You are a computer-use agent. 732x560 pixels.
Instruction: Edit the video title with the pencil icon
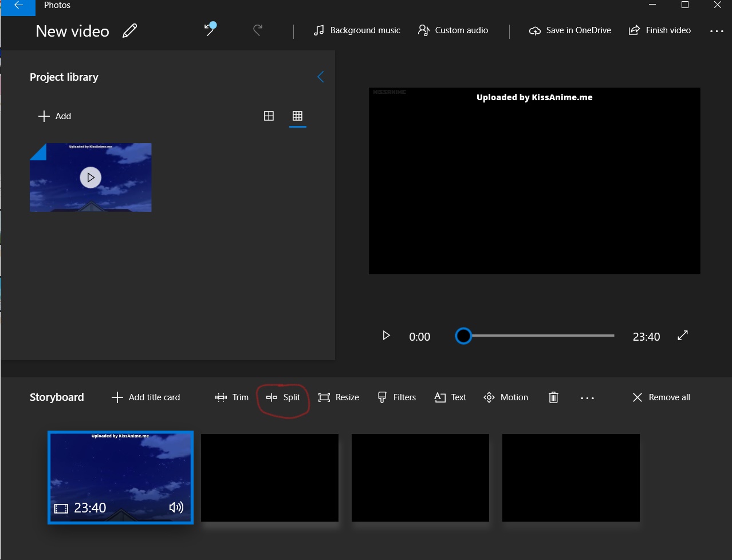tap(130, 31)
